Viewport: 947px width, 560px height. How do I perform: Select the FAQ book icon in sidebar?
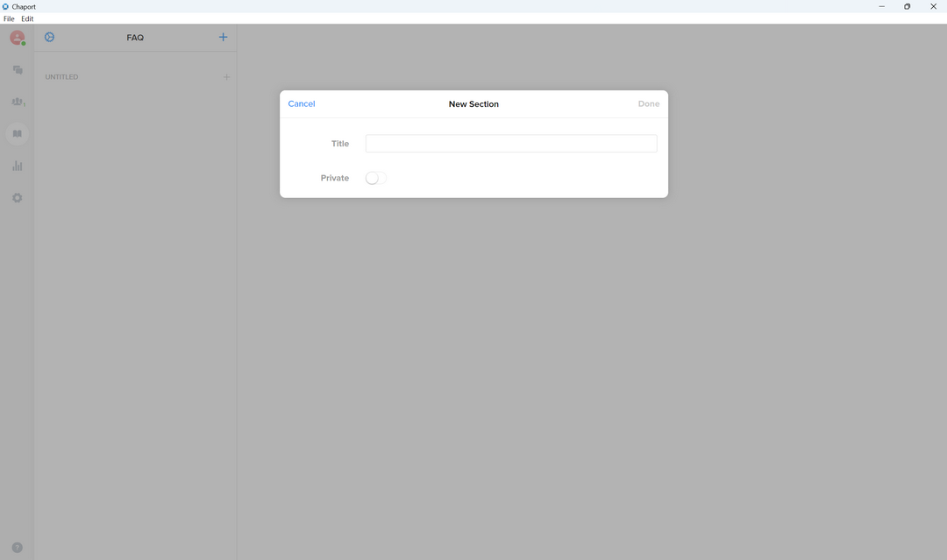(x=18, y=134)
